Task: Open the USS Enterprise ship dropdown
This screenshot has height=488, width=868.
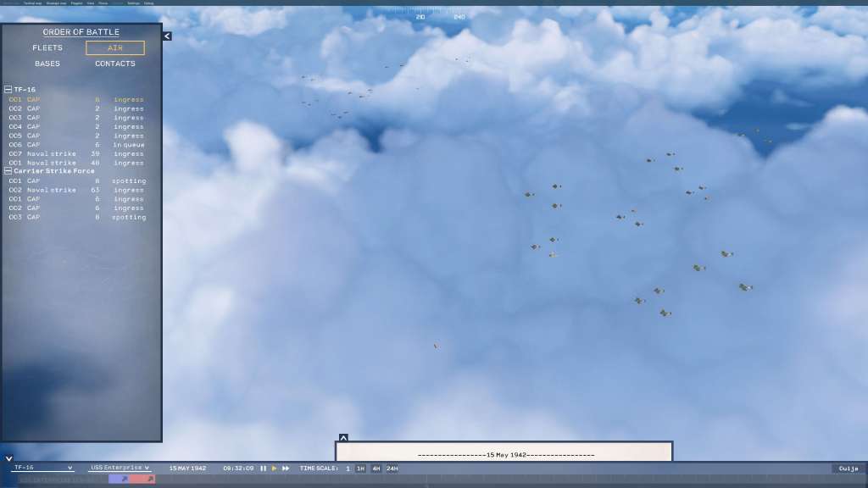Action: pyautogui.click(x=120, y=468)
